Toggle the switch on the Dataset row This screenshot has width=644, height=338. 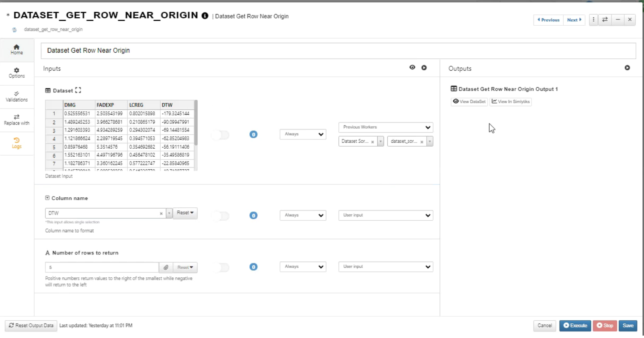pos(220,135)
